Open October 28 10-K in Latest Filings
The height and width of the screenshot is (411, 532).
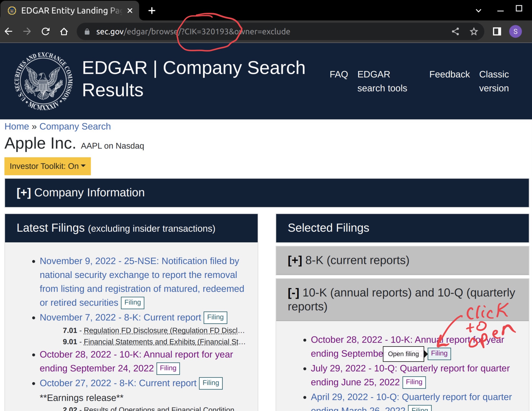136,361
